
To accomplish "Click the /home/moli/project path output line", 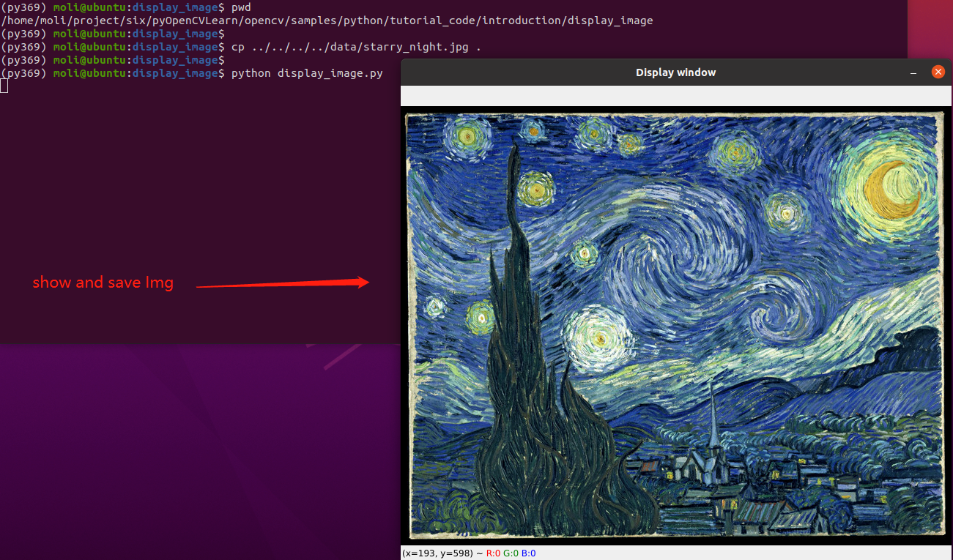I will (327, 20).
